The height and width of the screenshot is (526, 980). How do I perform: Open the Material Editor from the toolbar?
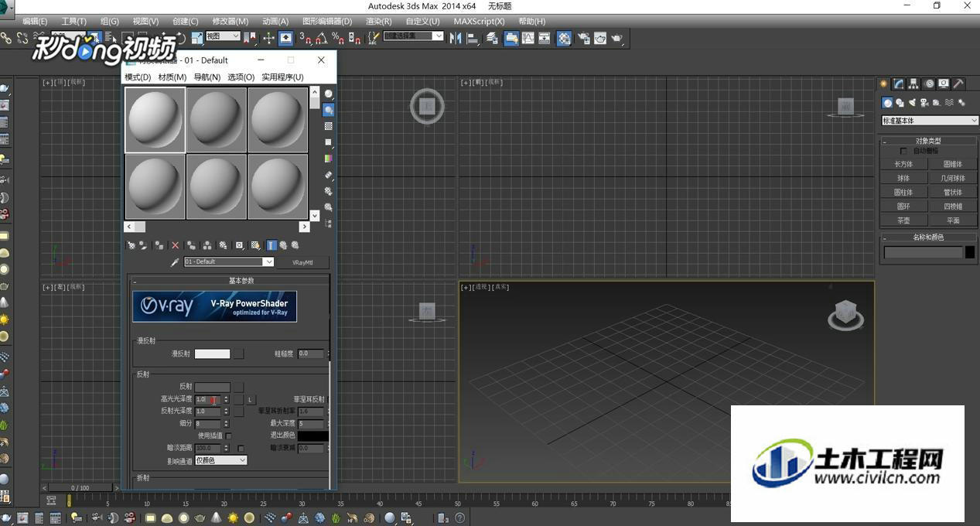tap(564, 37)
